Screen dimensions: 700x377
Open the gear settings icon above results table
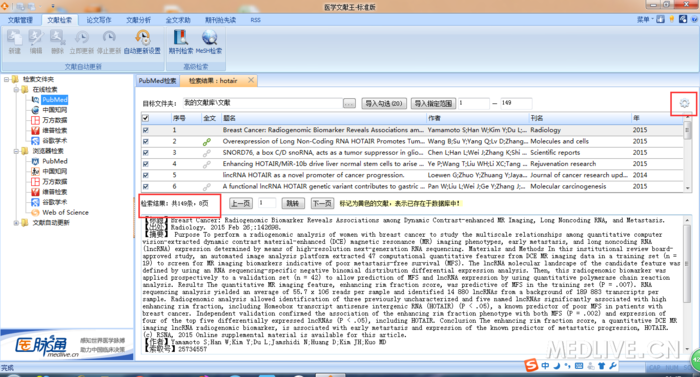684,103
